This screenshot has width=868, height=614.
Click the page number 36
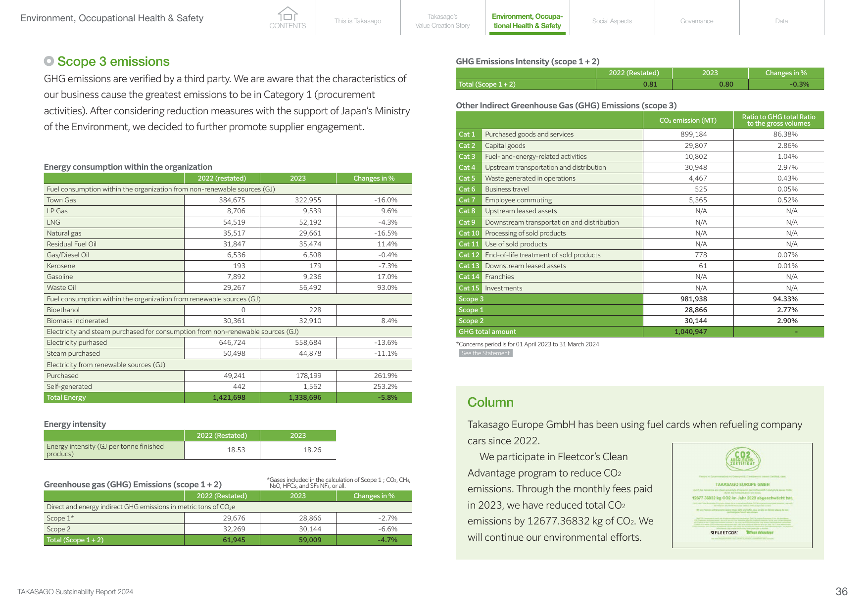[841, 592]
